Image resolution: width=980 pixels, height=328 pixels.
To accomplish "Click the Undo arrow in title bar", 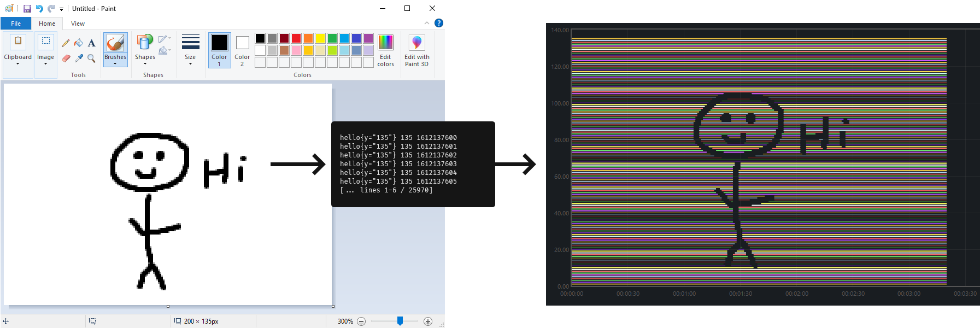I will click(x=39, y=9).
